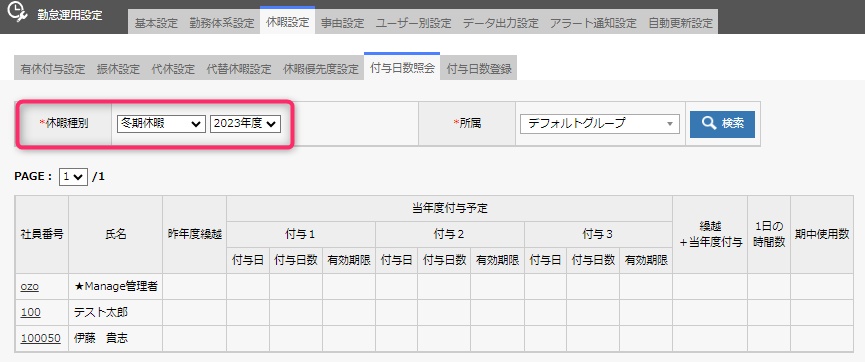The width and height of the screenshot is (865, 362).
Task: Open the 代休設定 sub-tab
Action: tap(173, 70)
